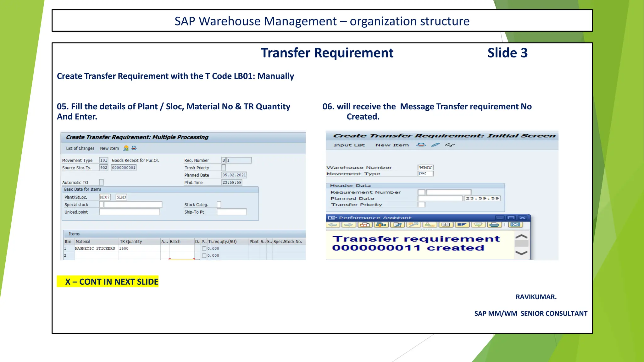Click the printer icon in Performance Assistant
644x362 pixels.
point(495,225)
